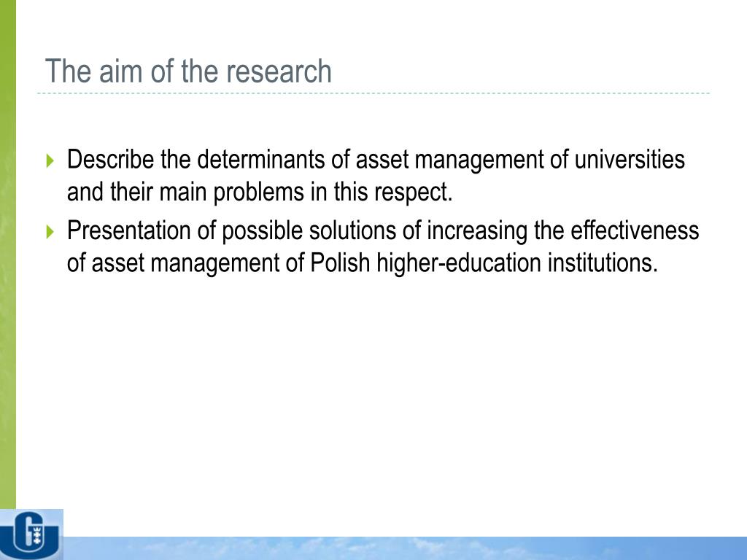Click the word 'Presentation' in second bullet
747x560 pixels.
[128, 230]
